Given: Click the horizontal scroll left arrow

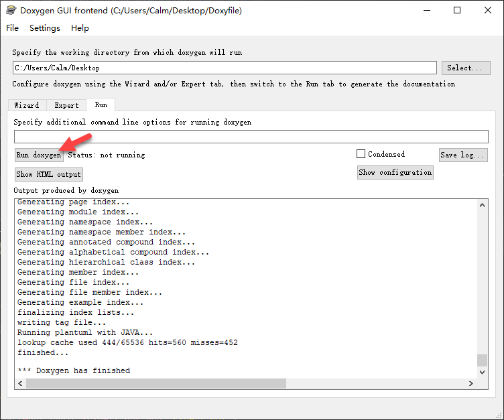Looking at the screenshot, I should point(21,383).
